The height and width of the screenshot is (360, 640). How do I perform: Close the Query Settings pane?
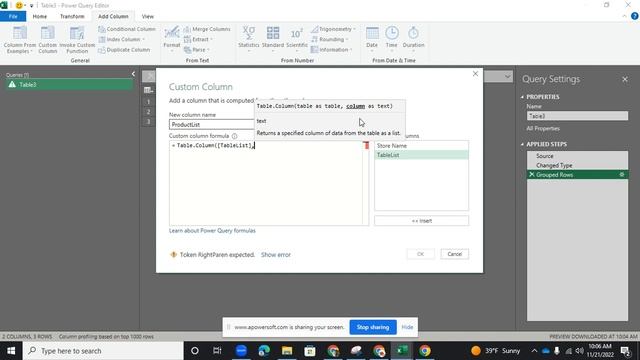pos(625,79)
